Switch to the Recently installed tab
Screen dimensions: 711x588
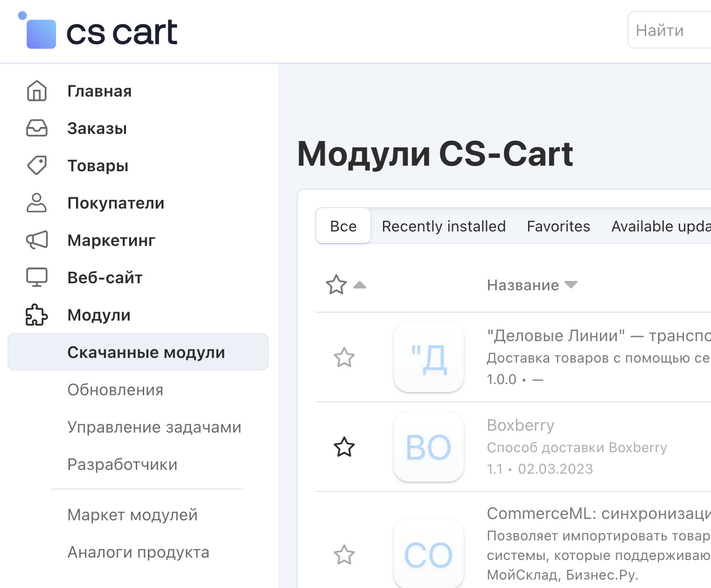pyautogui.click(x=444, y=226)
